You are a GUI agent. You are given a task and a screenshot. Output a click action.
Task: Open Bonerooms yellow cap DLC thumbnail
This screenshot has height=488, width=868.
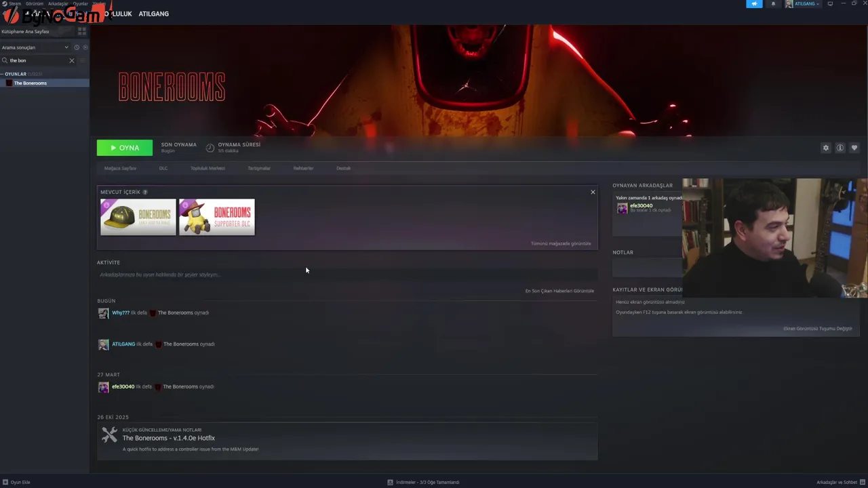coord(138,217)
